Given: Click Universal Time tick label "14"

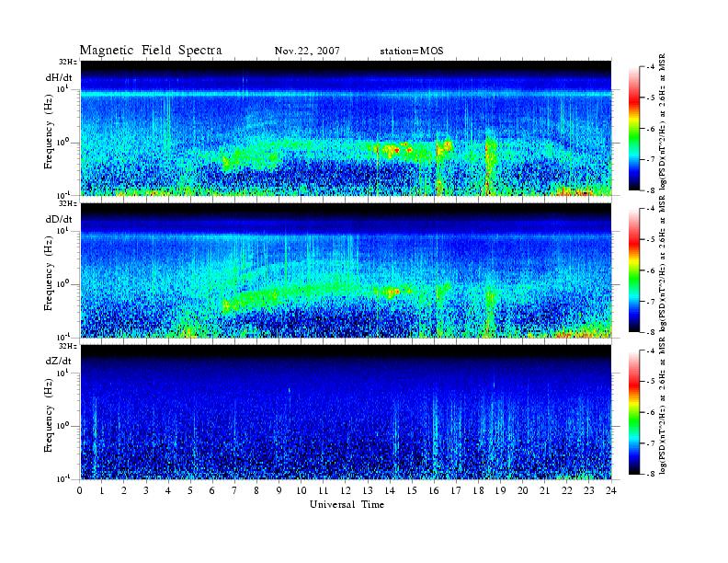Looking at the screenshot, I should click(390, 491).
